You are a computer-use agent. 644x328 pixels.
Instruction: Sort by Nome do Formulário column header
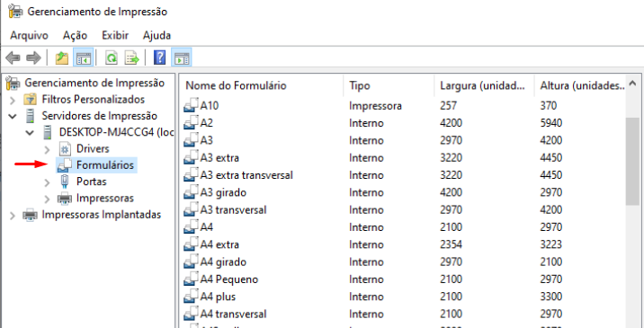(261, 85)
